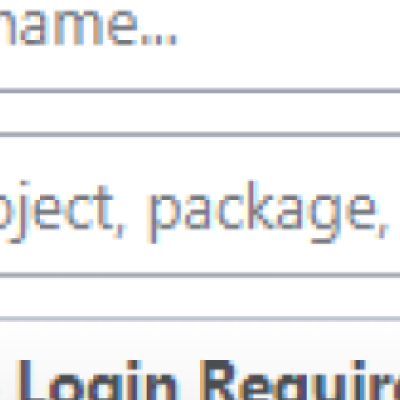Focus the blank field under name label
This screenshot has width=400, height=400.
(200, 113)
